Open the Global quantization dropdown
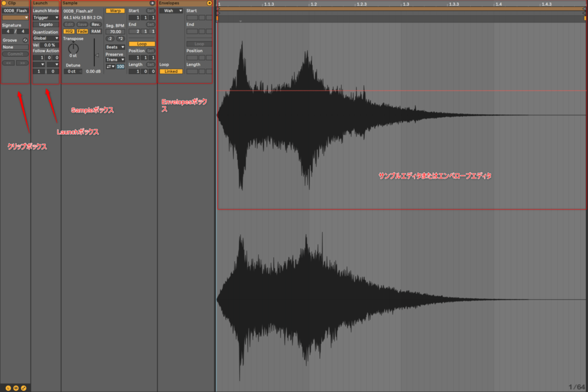This screenshot has height=392, width=588. [x=46, y=38]
